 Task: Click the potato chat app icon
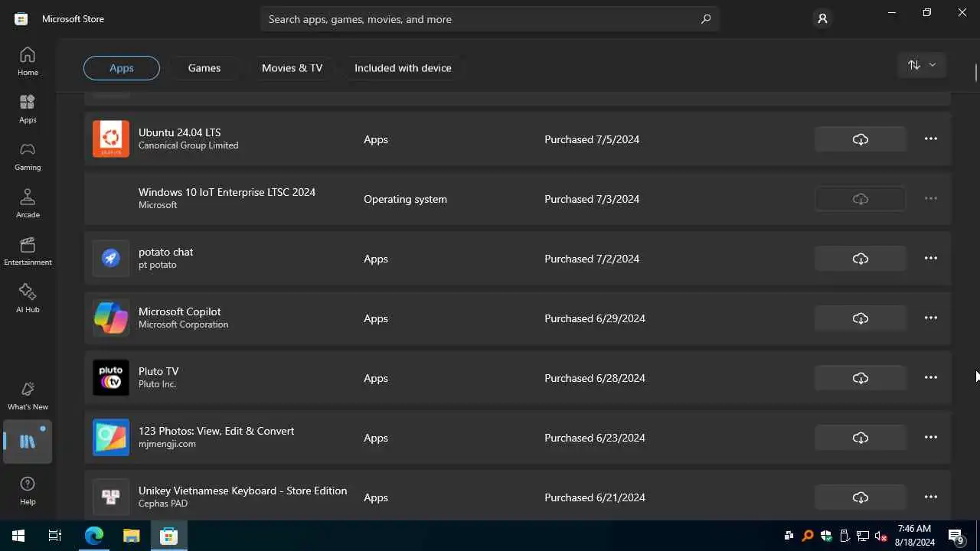tap(111, 259)
